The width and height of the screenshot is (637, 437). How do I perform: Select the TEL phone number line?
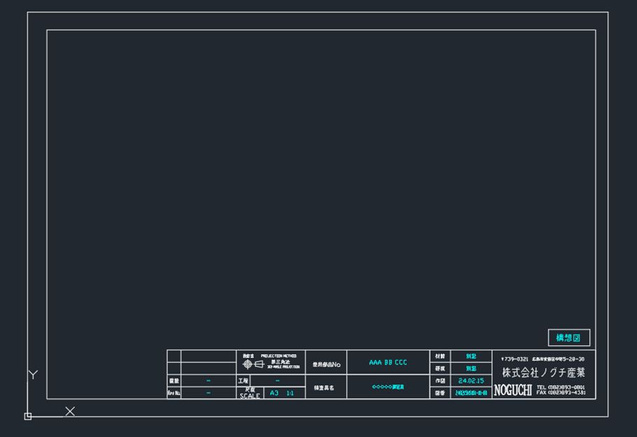coord(561,387)
